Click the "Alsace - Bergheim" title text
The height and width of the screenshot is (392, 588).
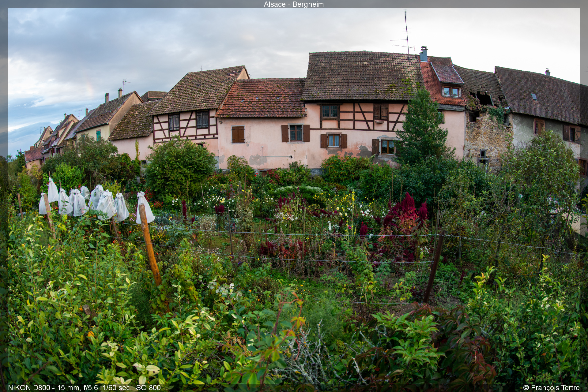pos(294,4)
